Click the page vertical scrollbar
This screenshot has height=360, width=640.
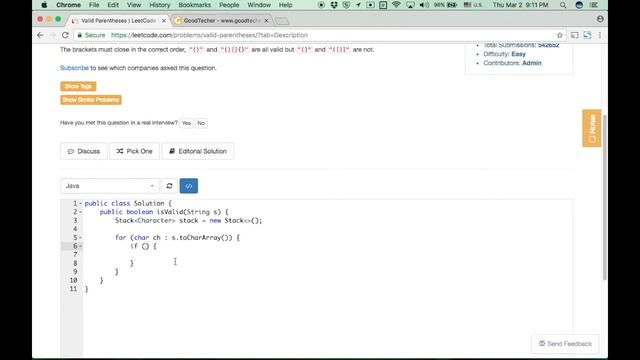tap(604, 198)
